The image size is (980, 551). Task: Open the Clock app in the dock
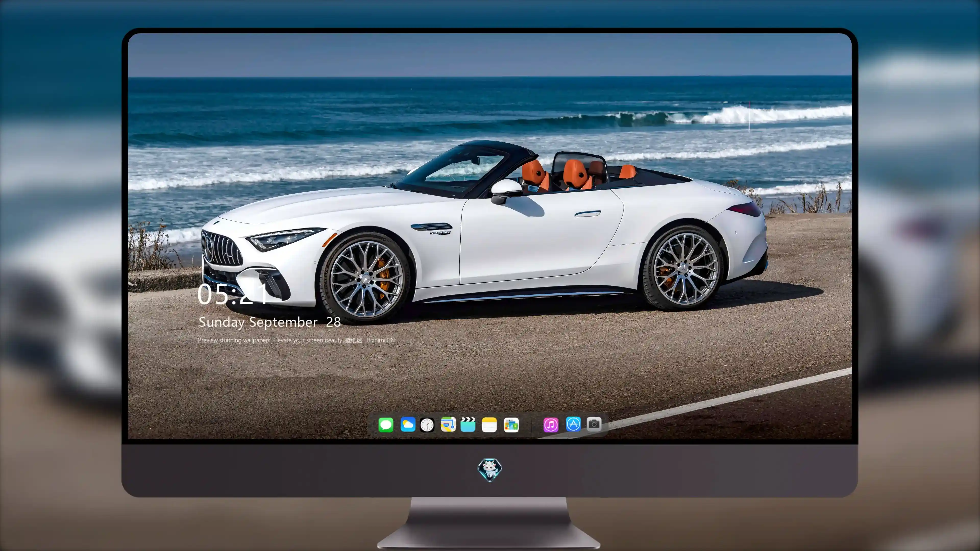click(427, 425)
